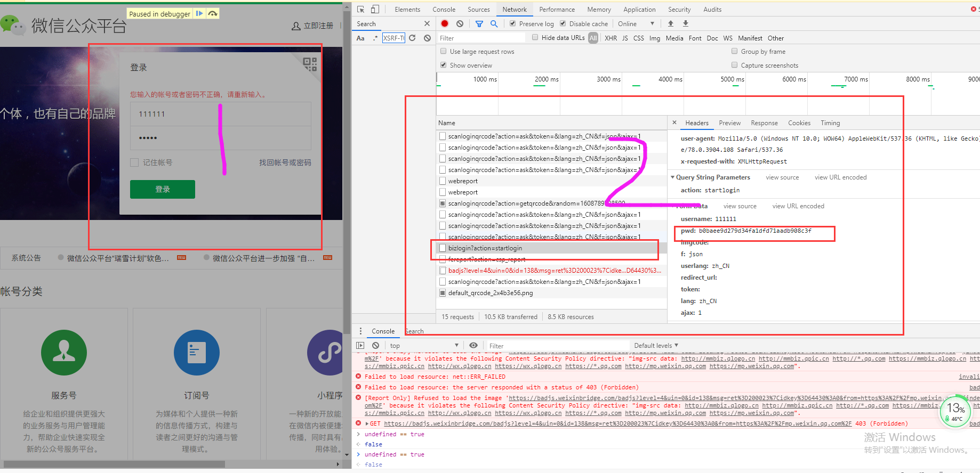Step over next function call in the debugger overlay

tap(213, 13)
